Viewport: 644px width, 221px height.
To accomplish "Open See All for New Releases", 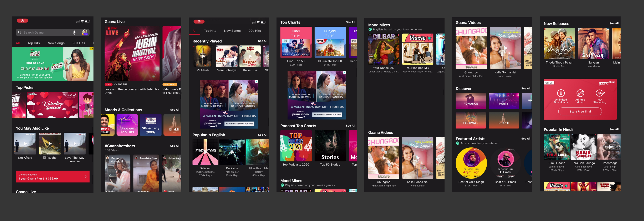I will 614,24.
